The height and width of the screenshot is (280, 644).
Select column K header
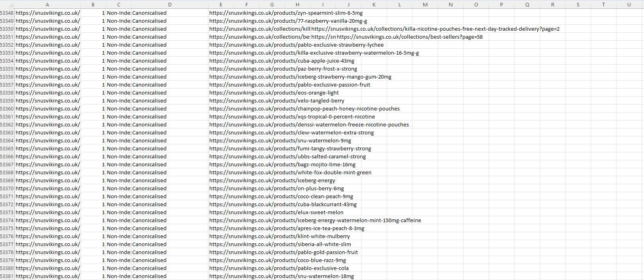[x=374, y=4]
